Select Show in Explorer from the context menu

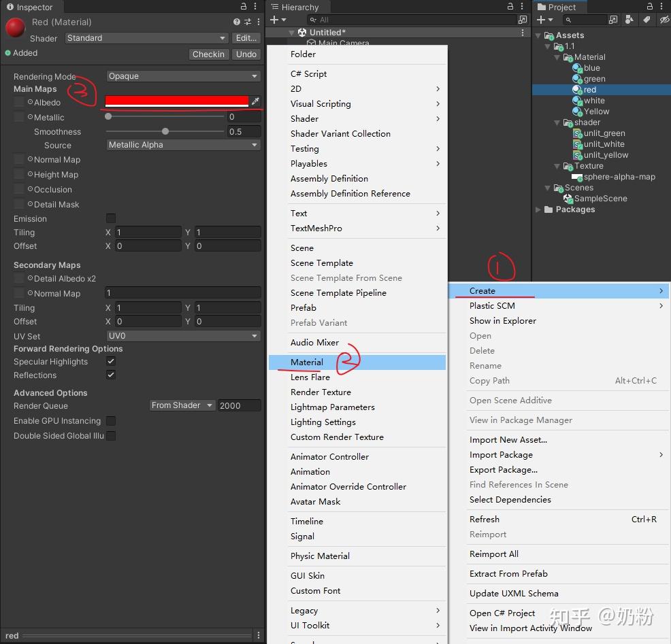503,320
